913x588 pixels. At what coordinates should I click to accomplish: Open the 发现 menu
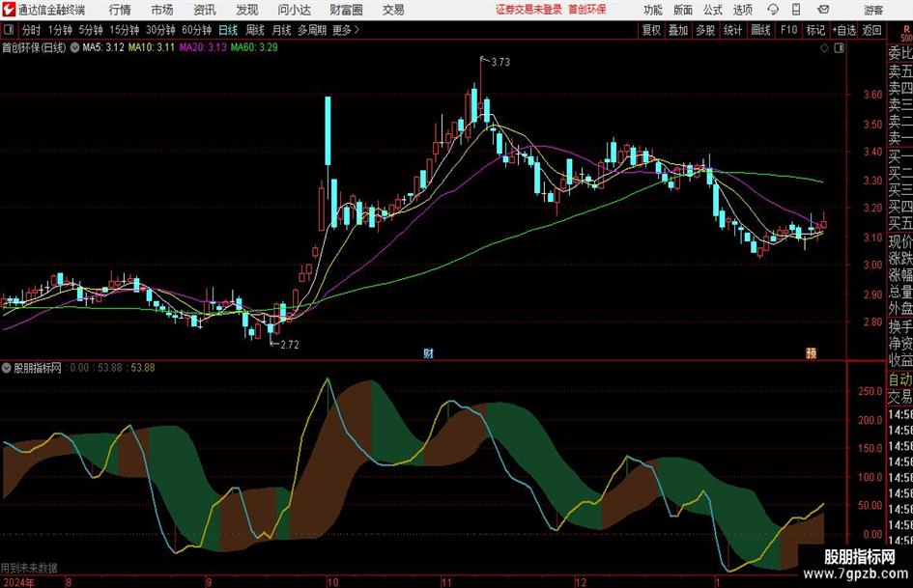(x=247, y=10)
